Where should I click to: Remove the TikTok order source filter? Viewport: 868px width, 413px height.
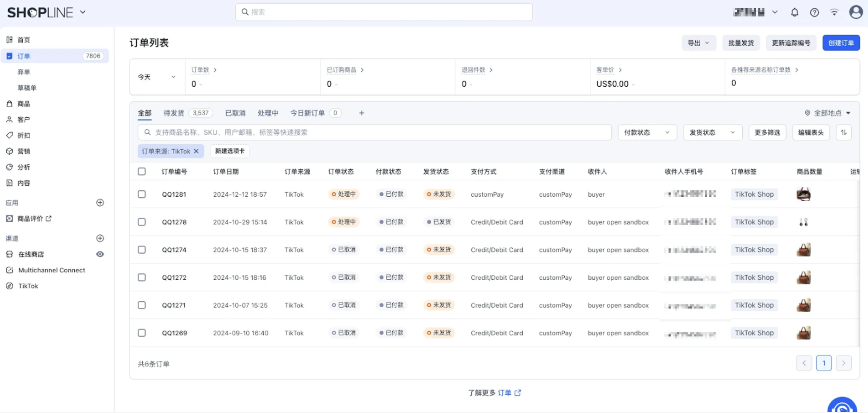(196, 151)
